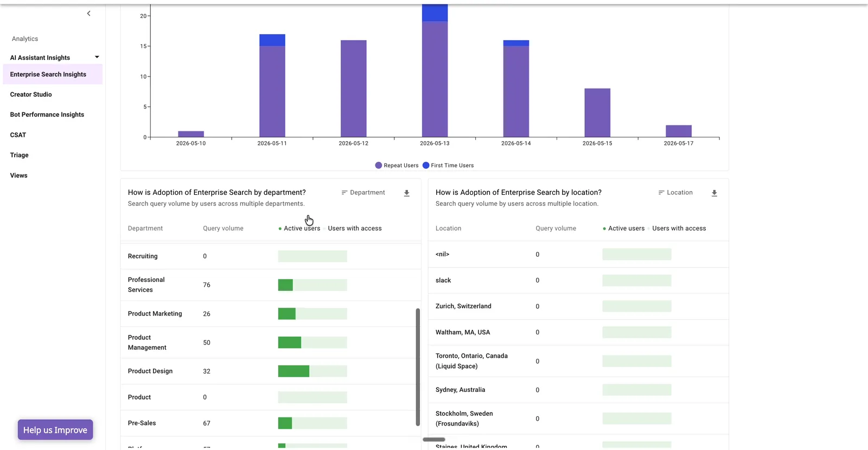Select the Product Marketing row
This screenshot has height=450, width=868.
pyautogui.click(x=270, y=314)
